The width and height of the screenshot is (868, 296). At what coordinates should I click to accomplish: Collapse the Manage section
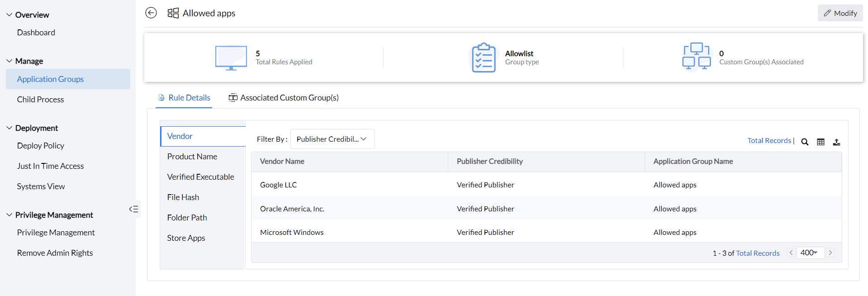9,61
